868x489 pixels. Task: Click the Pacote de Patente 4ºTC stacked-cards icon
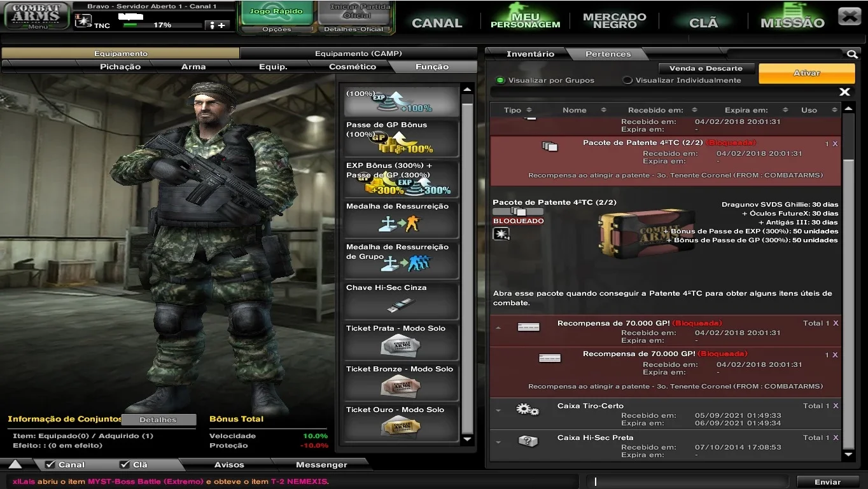[x=550, y=147]
